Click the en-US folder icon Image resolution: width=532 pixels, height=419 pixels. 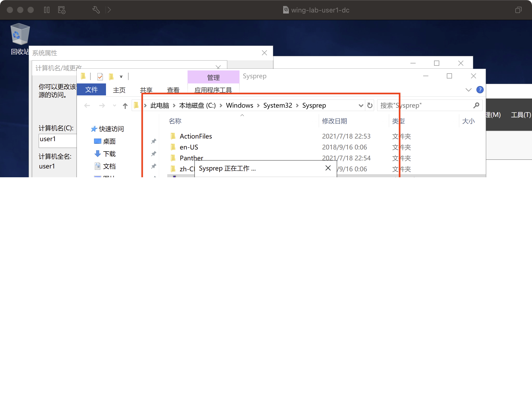click(x=173, y=147)
